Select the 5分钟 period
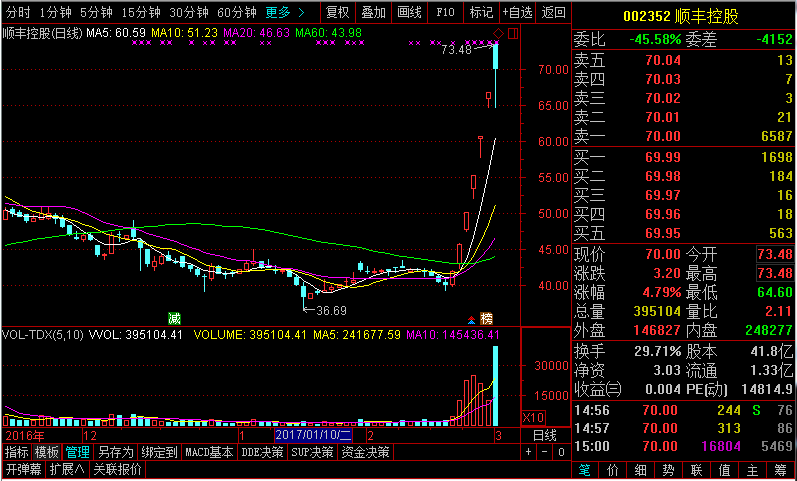797x481 pixels. click(96, 12)
